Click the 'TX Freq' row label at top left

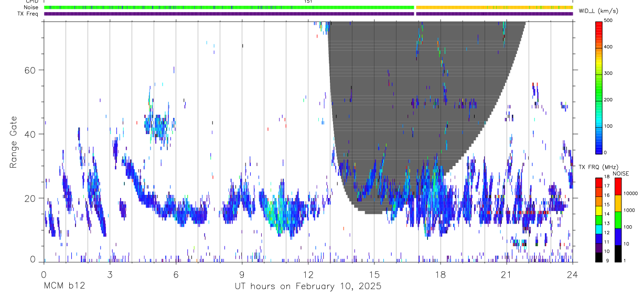tap(28, 14)
